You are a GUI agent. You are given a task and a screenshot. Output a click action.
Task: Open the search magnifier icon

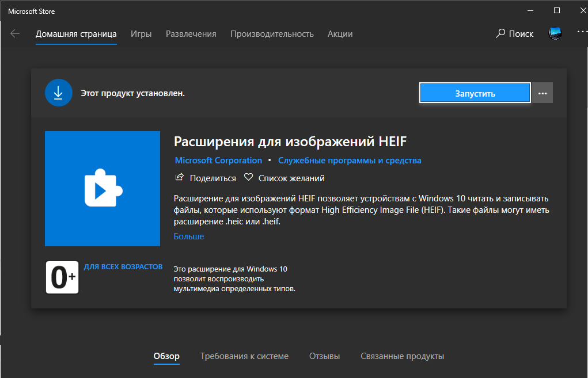coord(500,33)
